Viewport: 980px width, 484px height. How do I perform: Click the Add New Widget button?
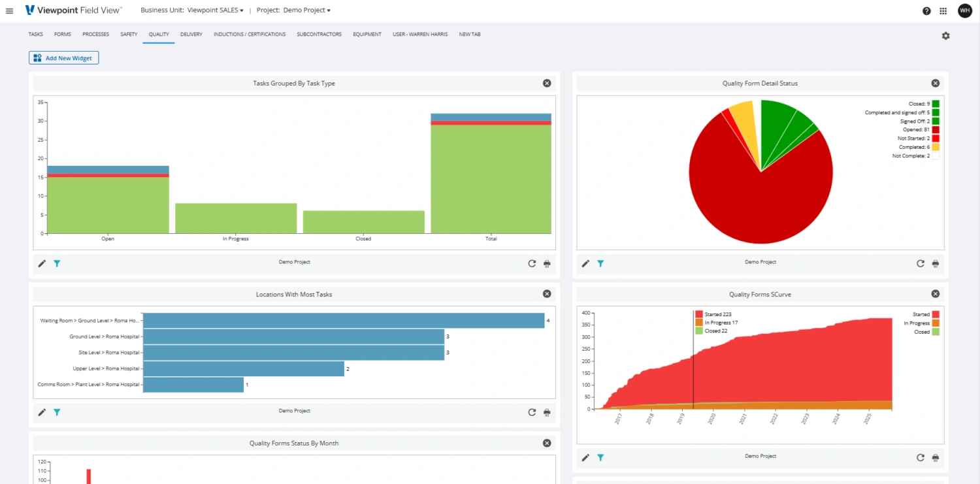(x=63, y=57)
